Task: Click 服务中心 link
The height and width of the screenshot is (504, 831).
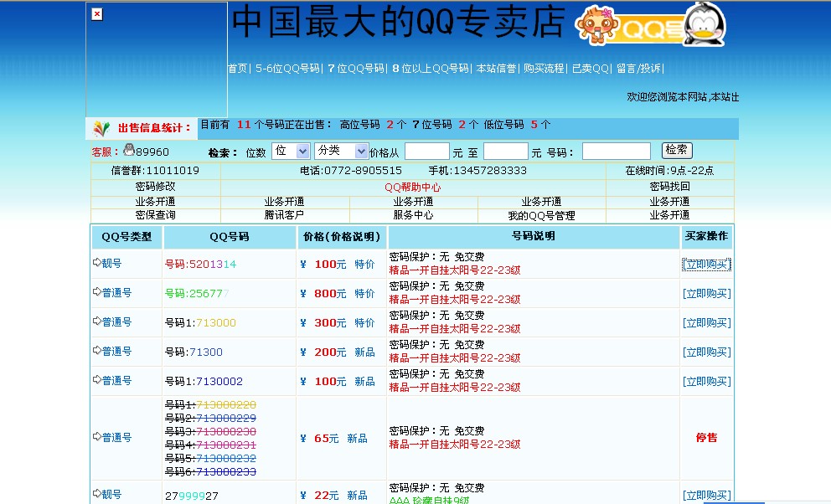Action: point(413,215)
